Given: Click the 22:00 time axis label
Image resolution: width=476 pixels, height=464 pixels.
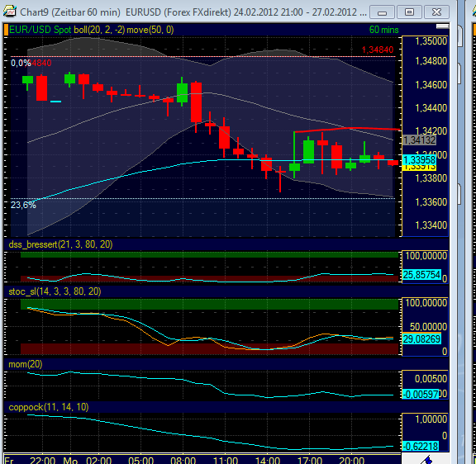Looking at the screenshot, I should (42, 460).
